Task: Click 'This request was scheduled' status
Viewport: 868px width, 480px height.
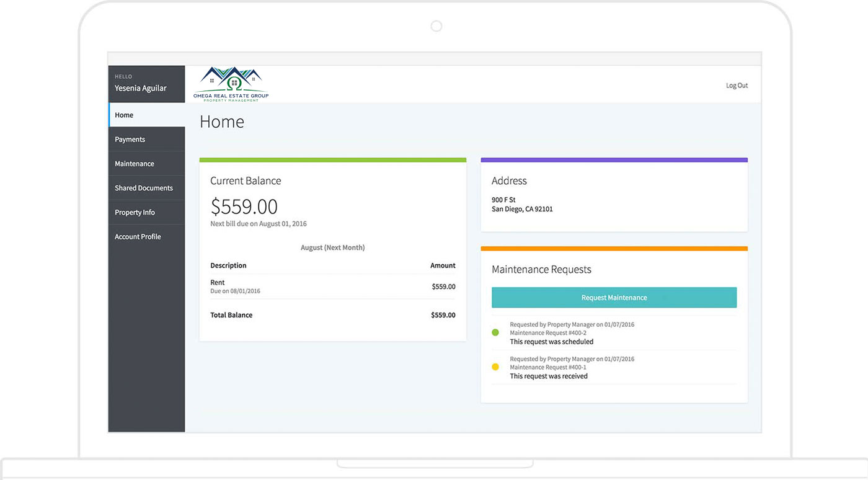Action: click(x=551, y=342)
